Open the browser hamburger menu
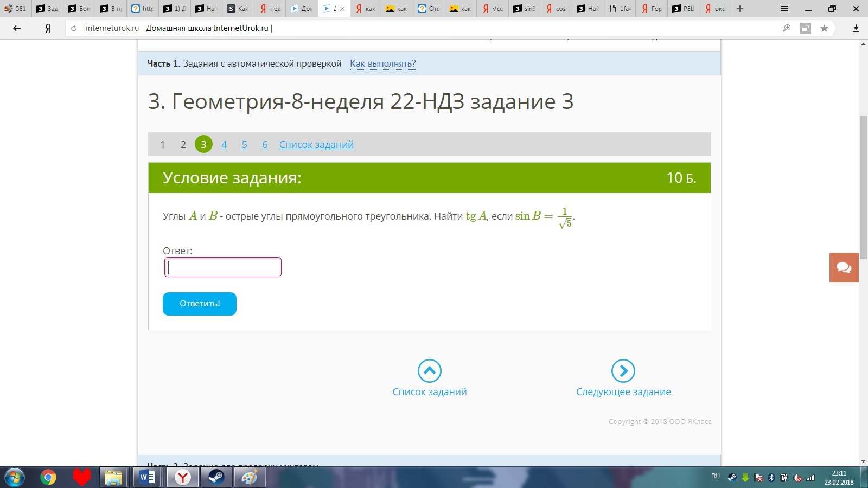This screenshot has height=488, width=868. 784,9
